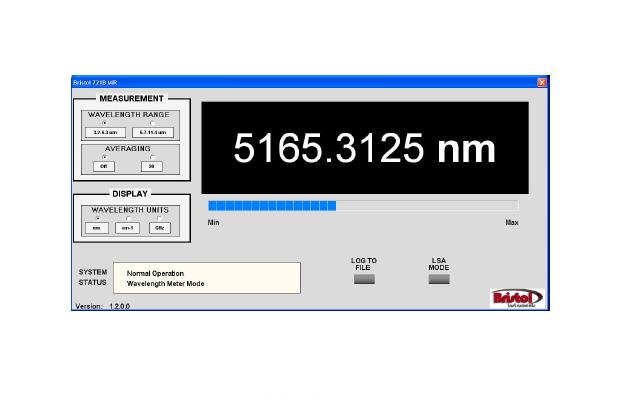Click the averaging Off label box
Image resolution: width=640 pixels, height=400 pixels.
tap(105, 166)
